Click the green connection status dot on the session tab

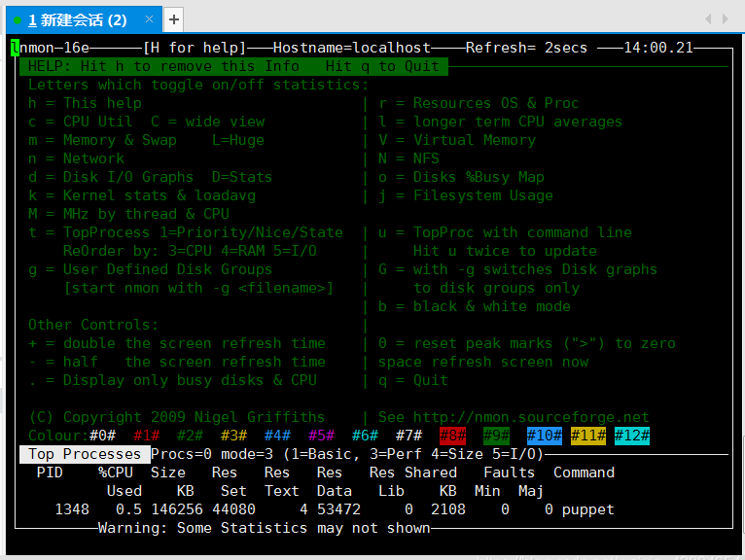coord(18,20)
